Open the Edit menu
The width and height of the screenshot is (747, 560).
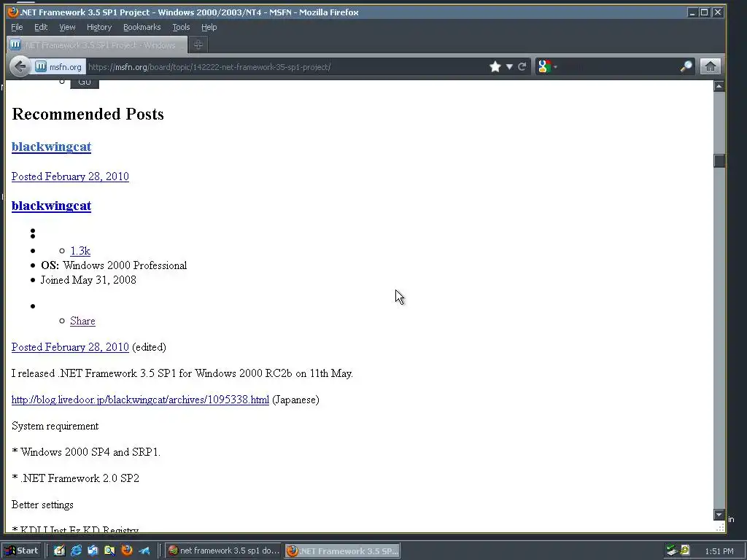pyautogui.click(x=41, y=27)
